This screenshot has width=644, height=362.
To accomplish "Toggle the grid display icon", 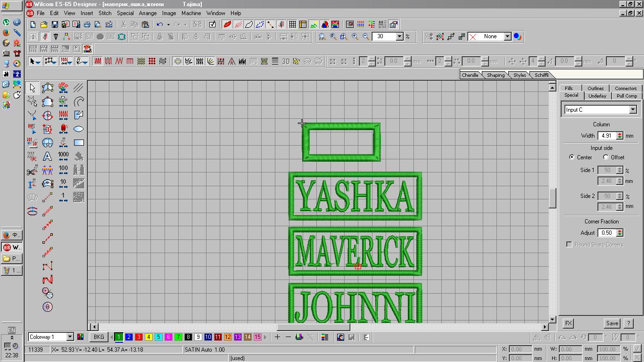I will click(292, 25).
